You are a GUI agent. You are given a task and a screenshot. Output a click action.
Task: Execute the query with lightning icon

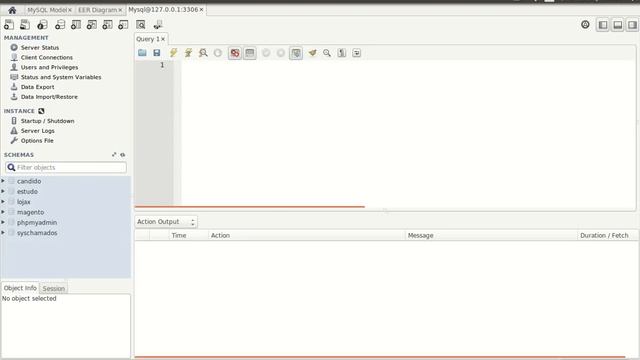pyautogui.click(x=173, y=53)
